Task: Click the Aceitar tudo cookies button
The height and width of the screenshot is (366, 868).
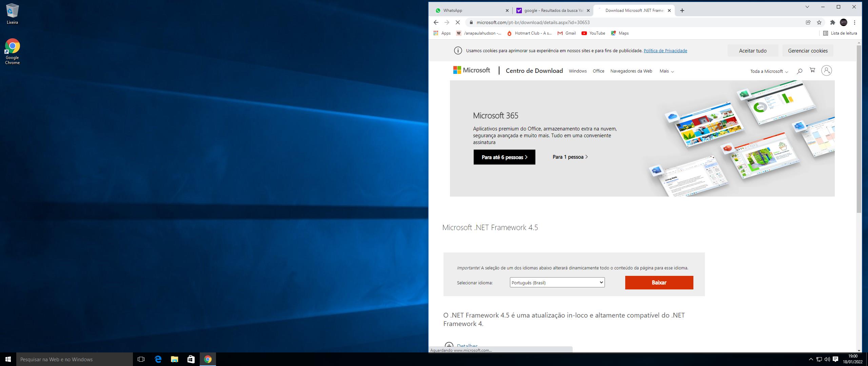Action: click(752, 50)
